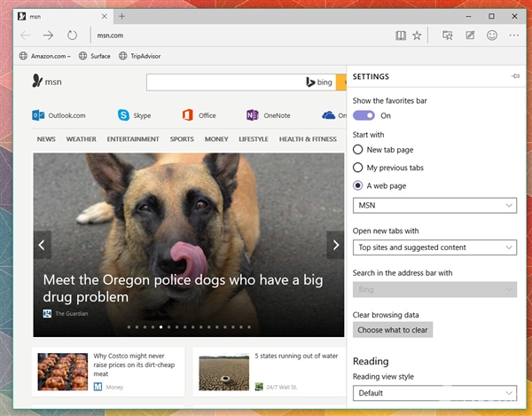Select 'My previous tabs' radio option
This screenshot has height=416, width=532.
pyautogui.click(x=358, y=168)
